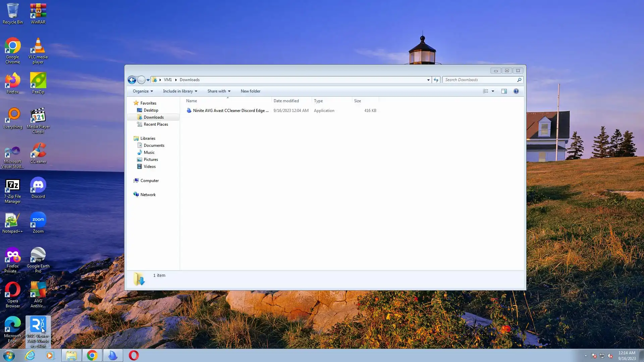Select Computer in navigation pane
Image resolution: width=644 pixels, height=362 pixels.
[149, 181]
